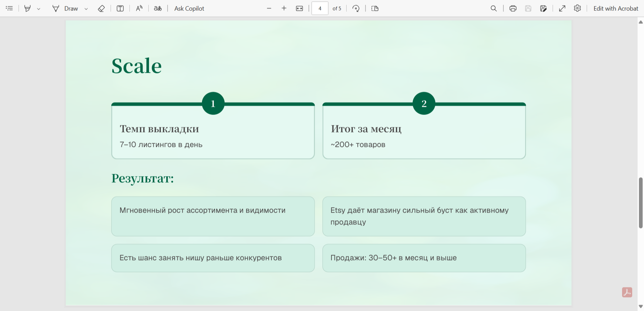The height and width of the screenshot is (311, 644).
Task: Enter full screen mode
Action: (562, 8)
